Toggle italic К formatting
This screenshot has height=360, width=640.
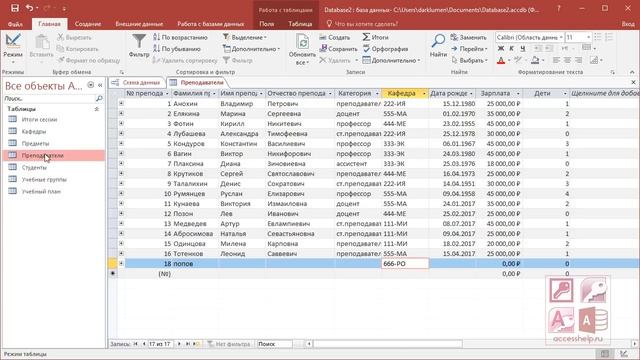[511, 49]
